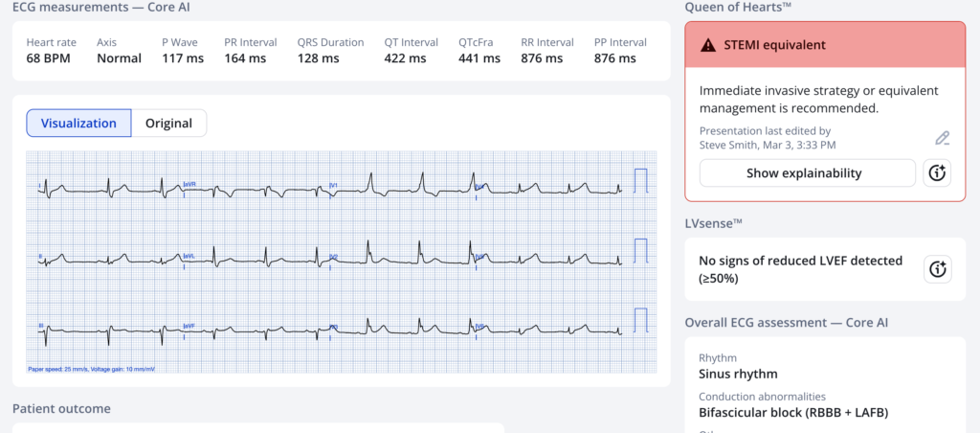This screenshot has width=980, height=433.
Task: Click the middle-row calibration pulse marker
Action: pyautogui.click(x=640, y=250)
